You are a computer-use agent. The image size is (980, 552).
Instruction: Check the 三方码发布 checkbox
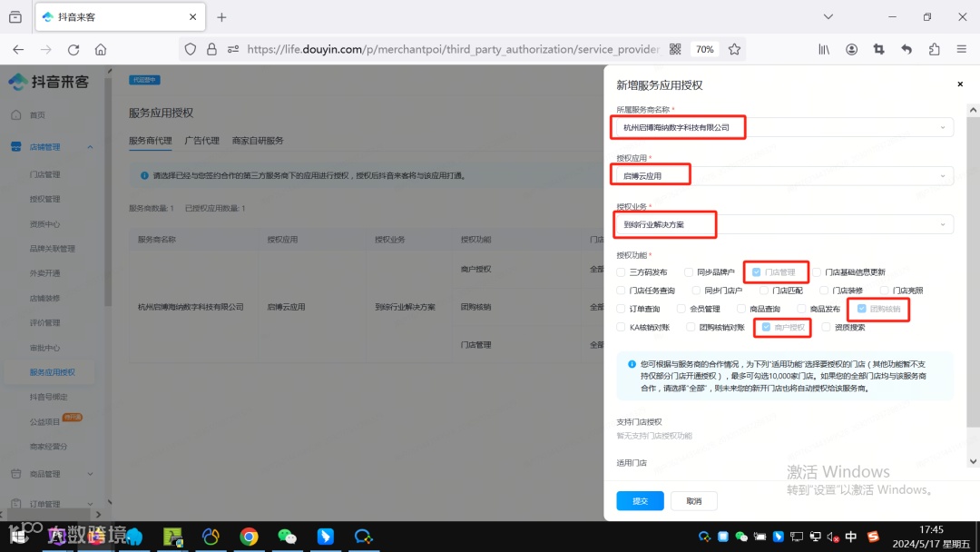click(621, 272)
